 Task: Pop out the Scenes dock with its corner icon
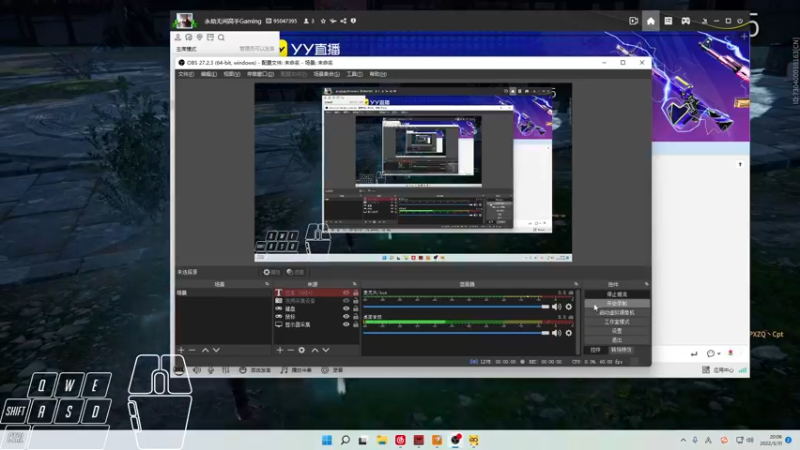point(267,284)
